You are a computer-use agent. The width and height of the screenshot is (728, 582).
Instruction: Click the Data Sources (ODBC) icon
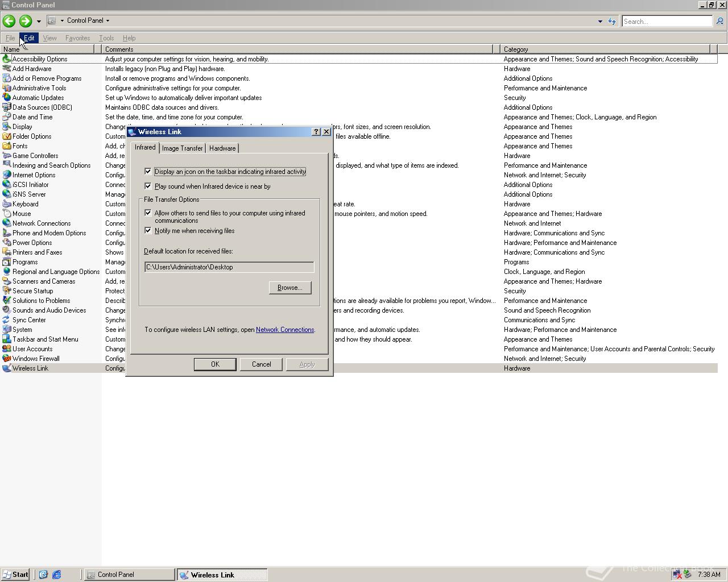pyautogui.click(x=7, y=107)
